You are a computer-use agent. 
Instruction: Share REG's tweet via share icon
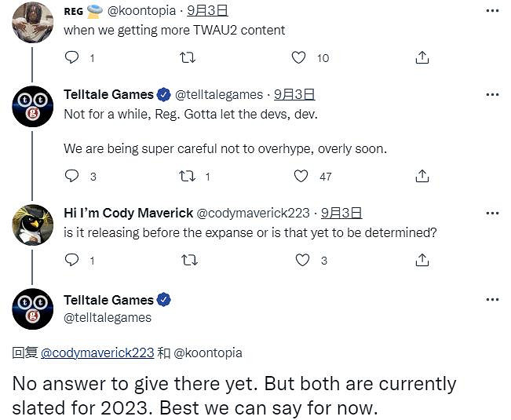tap(422, 57)
